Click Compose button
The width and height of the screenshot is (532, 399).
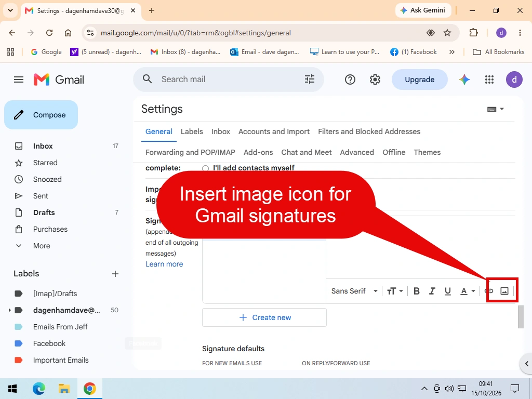point(41,115)
